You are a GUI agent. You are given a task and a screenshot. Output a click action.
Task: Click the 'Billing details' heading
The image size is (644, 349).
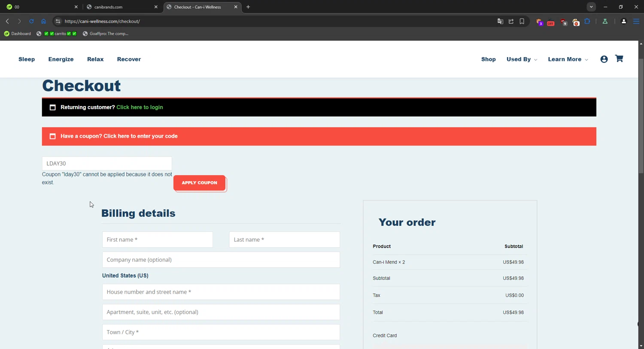pyautogui.click(x=138, y=213)
